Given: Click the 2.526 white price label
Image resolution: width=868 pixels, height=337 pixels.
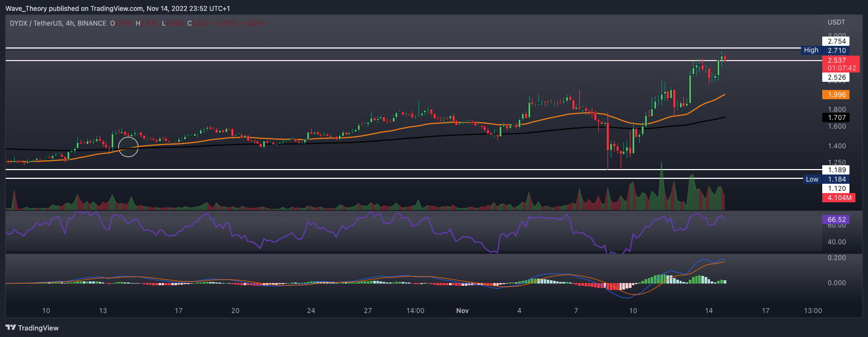Looking at the screenshot, I should point(836,77).
